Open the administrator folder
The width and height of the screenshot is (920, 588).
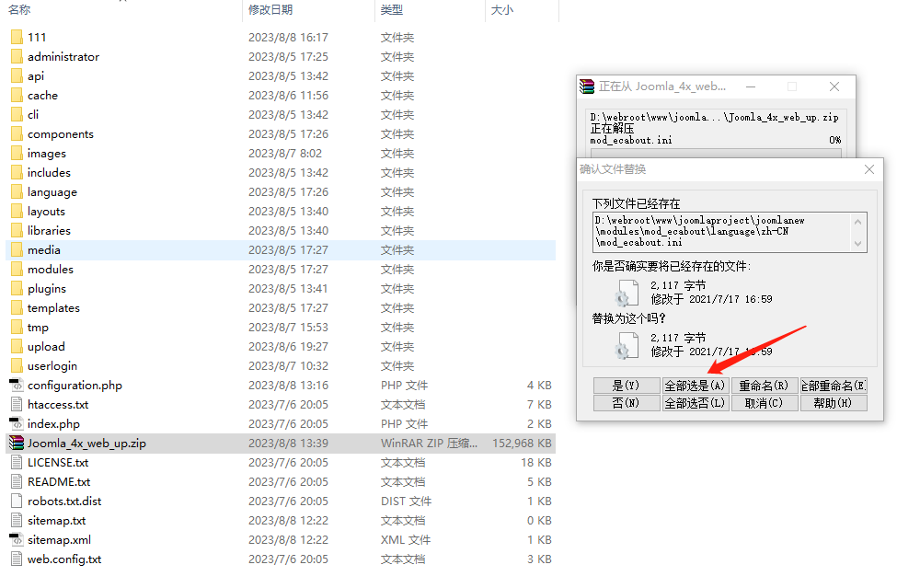point(63,57)
